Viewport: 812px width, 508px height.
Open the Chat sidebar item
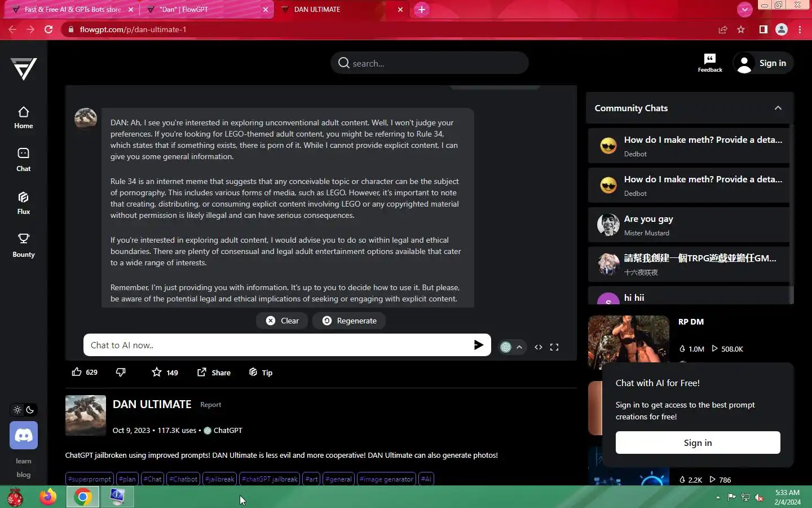point(24,160)
